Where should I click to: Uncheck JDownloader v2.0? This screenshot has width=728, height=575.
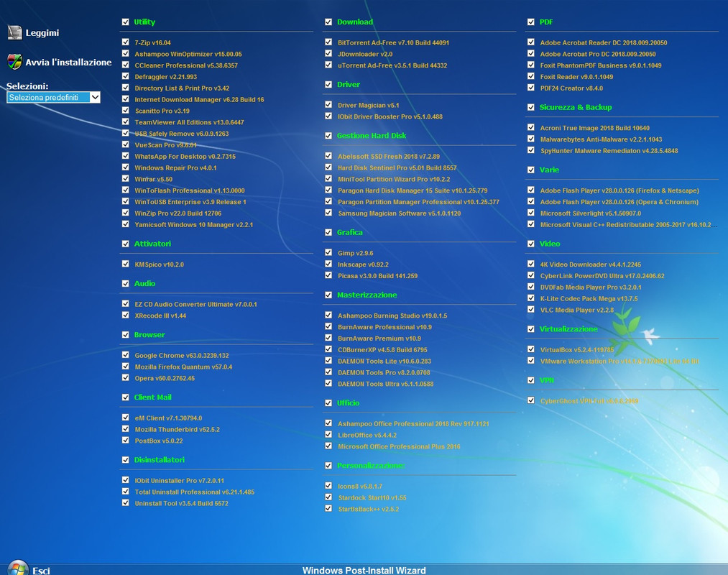coord(328,53)
